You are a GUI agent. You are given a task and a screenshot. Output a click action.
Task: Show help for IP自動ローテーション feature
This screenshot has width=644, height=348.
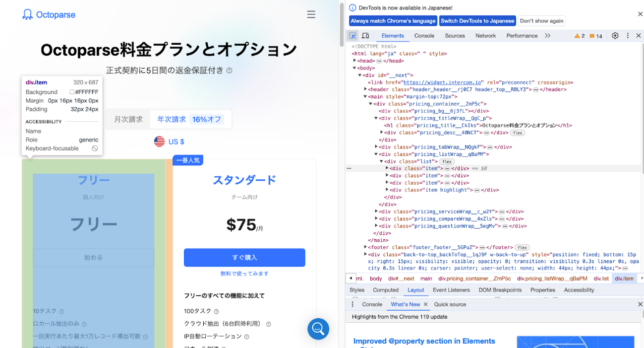(246, 337)
